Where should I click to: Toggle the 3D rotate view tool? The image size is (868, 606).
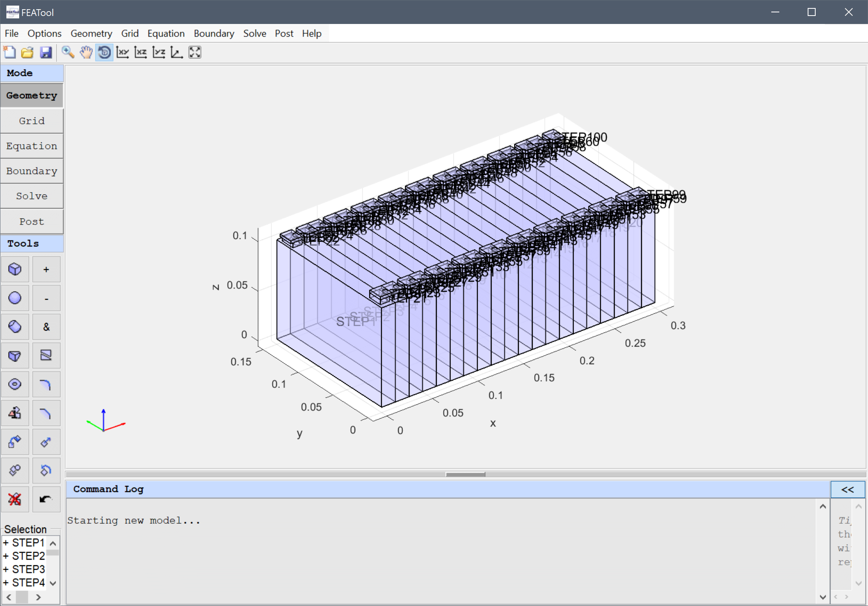pos(104,52)
